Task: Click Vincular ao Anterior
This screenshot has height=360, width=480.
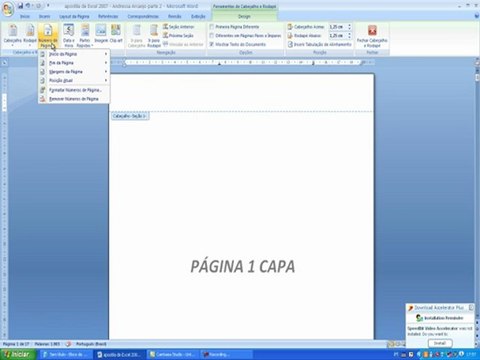Action: [x=183, y=44]
